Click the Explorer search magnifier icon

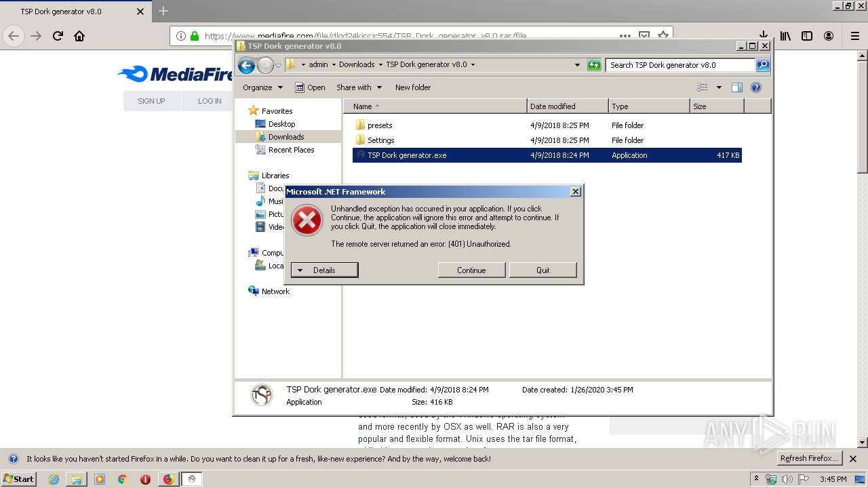click(x=763, y=65)
